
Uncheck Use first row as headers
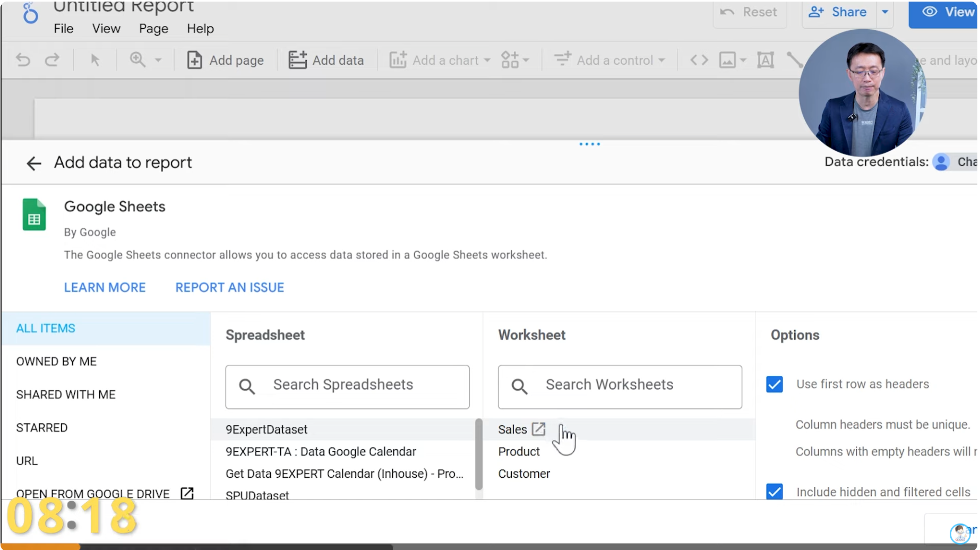[x=775, y=384]
